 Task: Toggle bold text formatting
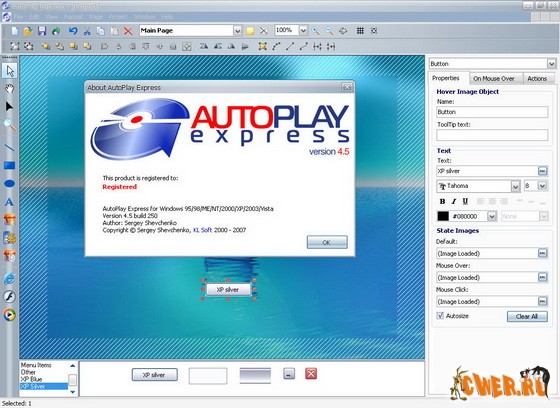(442, 201)
